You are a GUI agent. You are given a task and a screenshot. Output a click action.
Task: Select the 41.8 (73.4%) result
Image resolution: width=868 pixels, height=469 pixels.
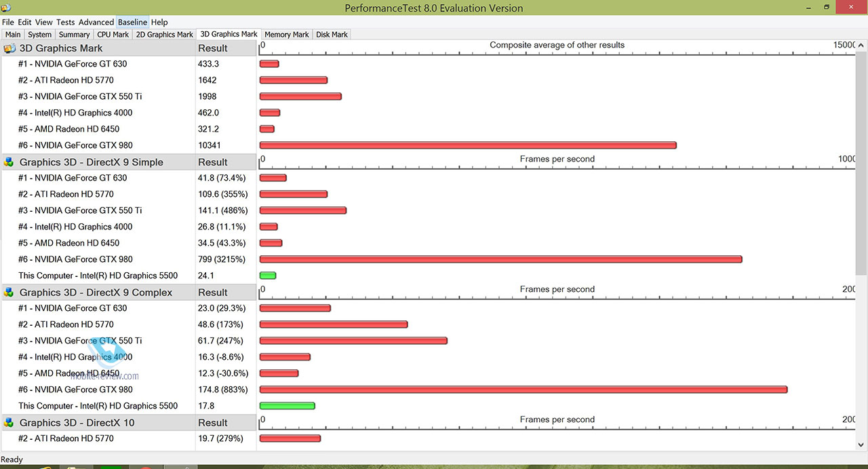click(222, 178)
